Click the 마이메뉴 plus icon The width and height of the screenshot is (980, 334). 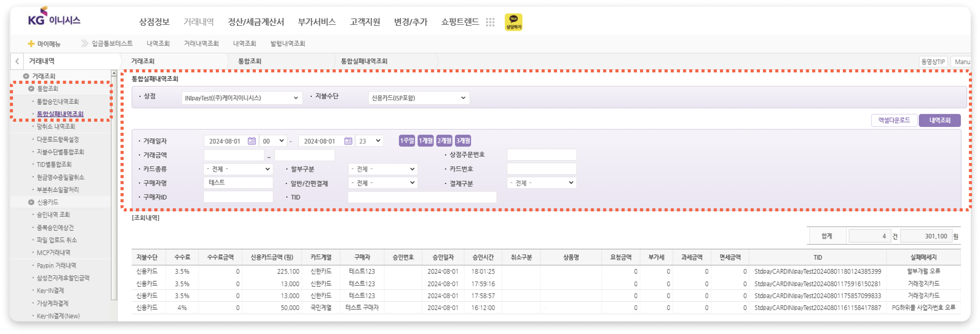click(31, 44)
